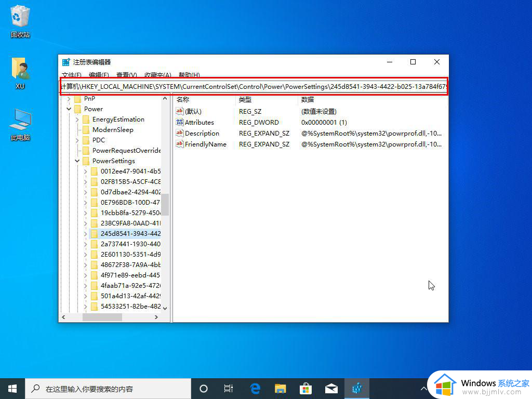This screenshot has width=532, height=399.
Task: Expand the PDC tree node
Action: [x=77, y=140]
